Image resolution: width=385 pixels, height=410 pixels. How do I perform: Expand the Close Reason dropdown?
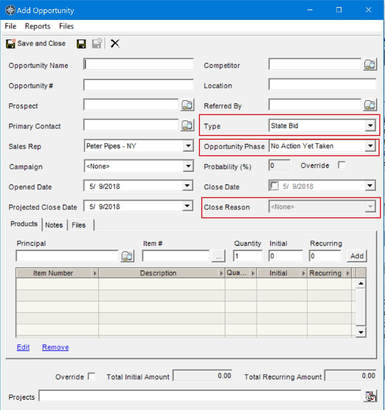(x=370, y=207)
